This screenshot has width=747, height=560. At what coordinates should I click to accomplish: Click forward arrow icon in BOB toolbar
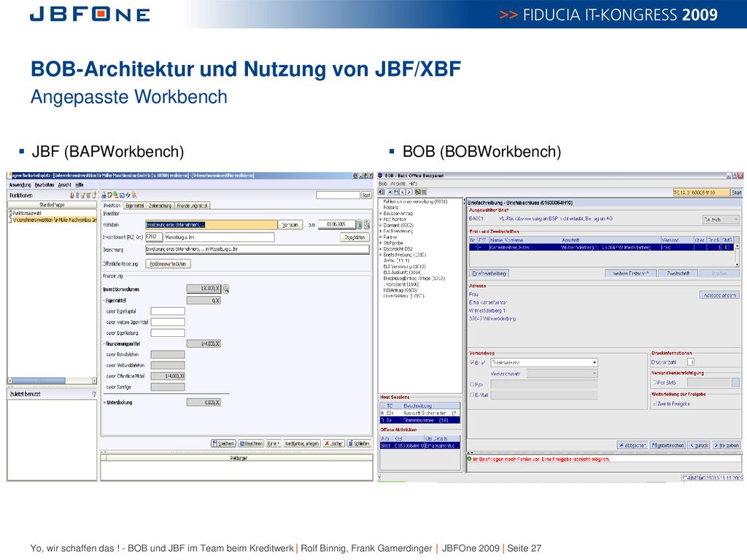(409, 192)
